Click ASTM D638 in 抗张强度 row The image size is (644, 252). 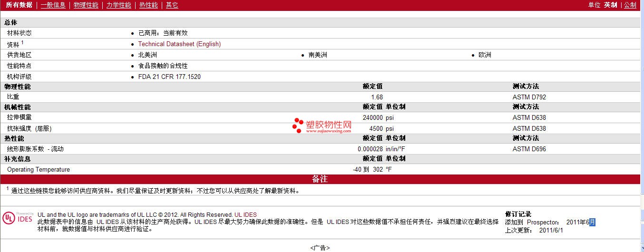click(529, 128)
